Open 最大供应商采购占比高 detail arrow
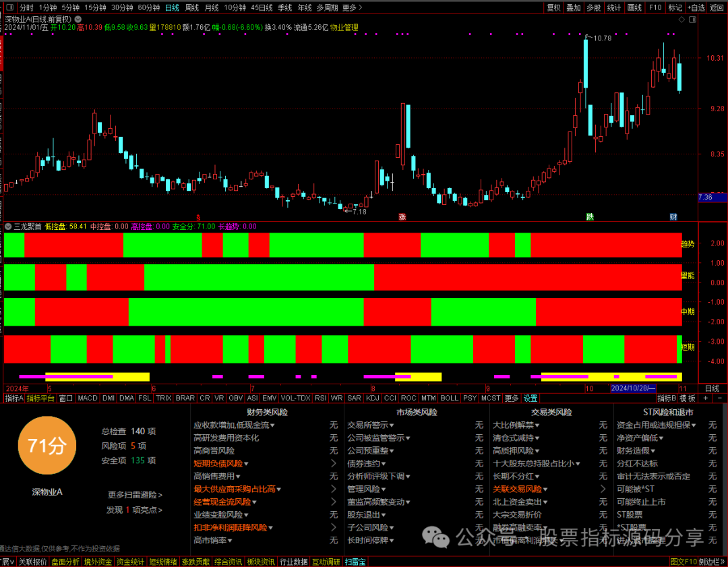This screenshot has width=728, height=567. (x=334, y=489)
